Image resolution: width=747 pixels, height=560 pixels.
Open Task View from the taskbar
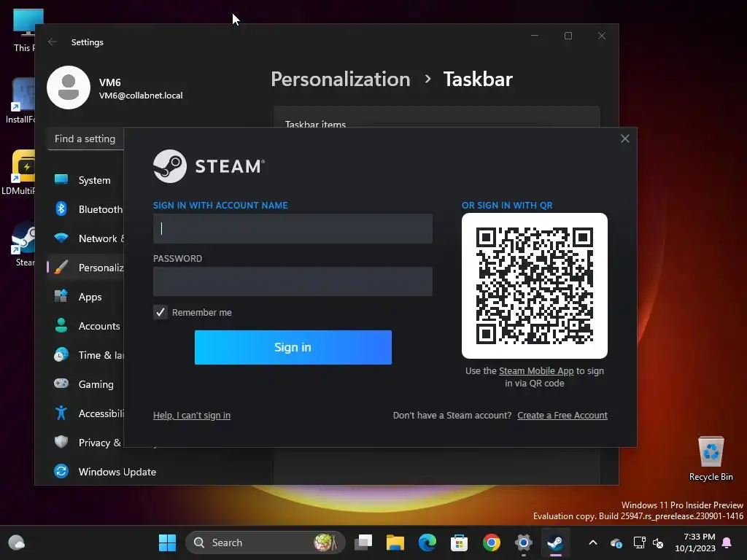pos(363,542)
